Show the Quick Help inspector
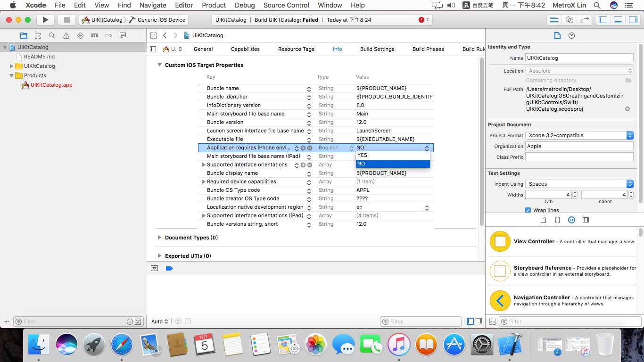 571,36
